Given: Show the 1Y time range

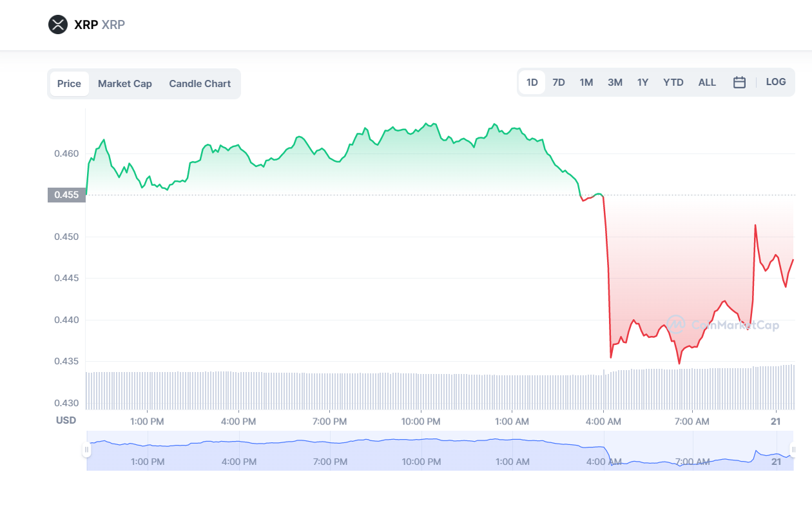Looking at the screenshot, I should pos(643,83).
